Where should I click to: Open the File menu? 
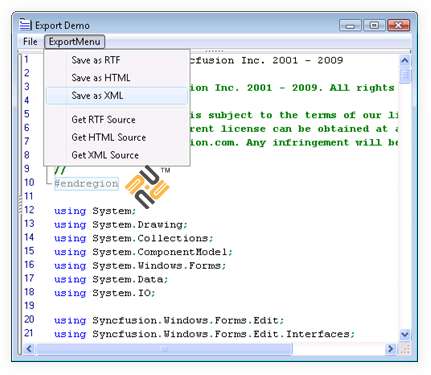coord(30,42)
